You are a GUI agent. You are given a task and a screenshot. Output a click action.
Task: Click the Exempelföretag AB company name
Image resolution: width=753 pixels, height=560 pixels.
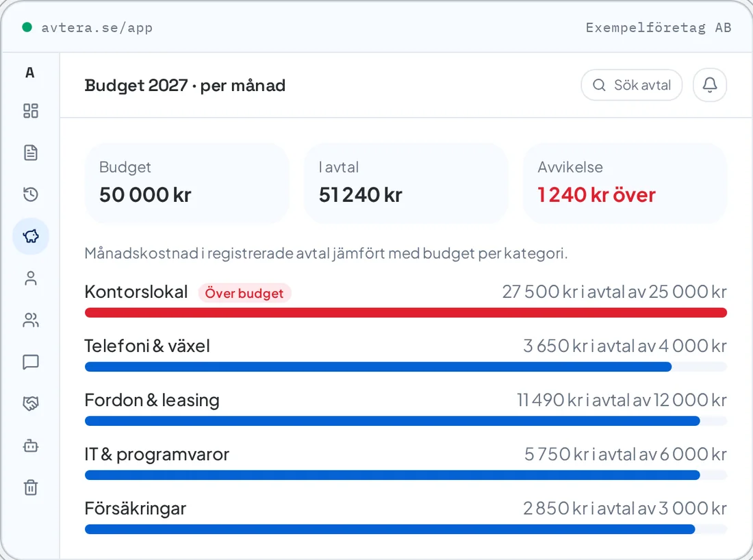[x=659, y=28]
